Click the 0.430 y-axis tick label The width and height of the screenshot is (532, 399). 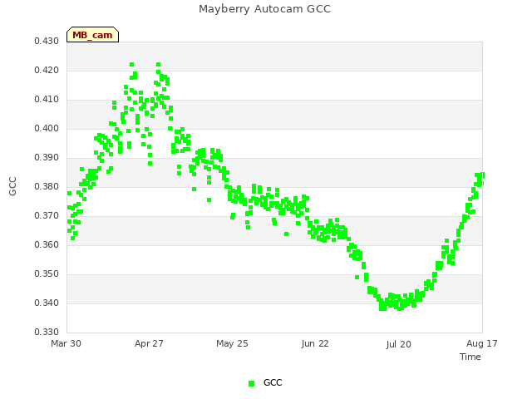(x=47, y=41)
